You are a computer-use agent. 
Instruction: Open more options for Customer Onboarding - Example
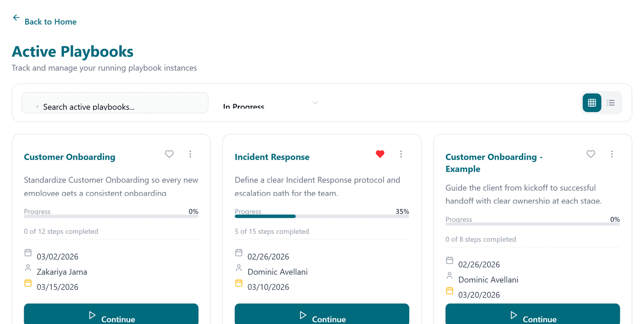coord(612,154)
